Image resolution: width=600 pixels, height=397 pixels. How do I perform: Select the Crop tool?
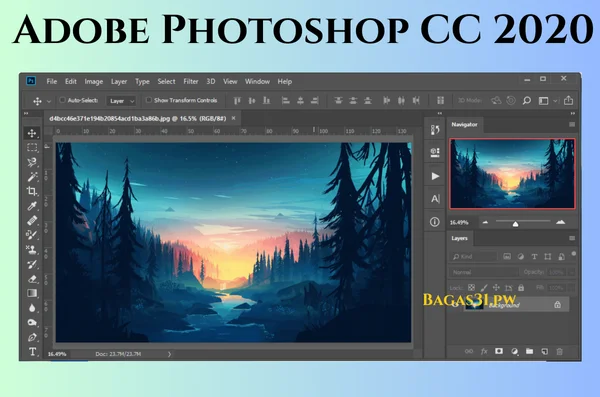32,191
